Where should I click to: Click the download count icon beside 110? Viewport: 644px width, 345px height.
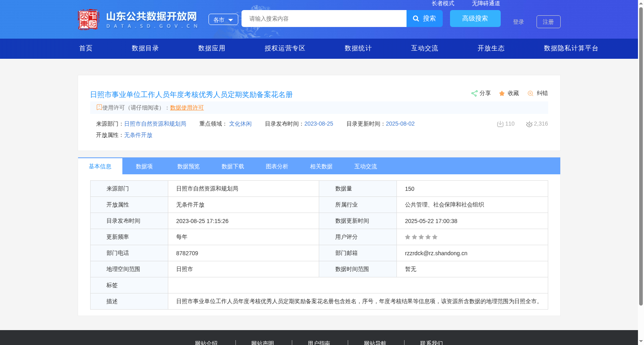pos(500,124)
